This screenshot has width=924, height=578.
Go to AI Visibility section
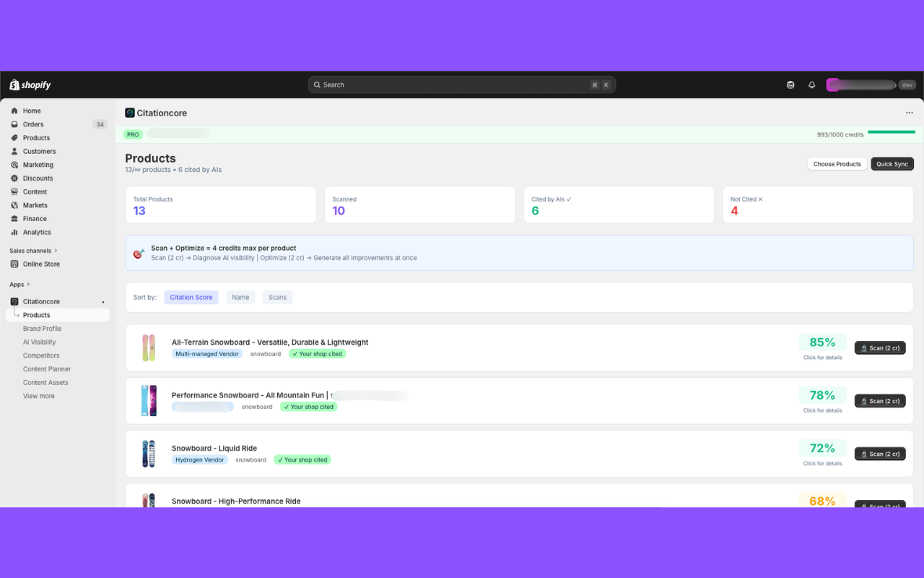tap(39, 342)
